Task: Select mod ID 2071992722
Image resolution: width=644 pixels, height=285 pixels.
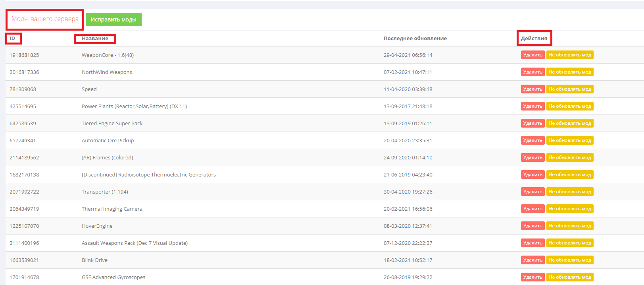Action: click(x=24, y=192)
